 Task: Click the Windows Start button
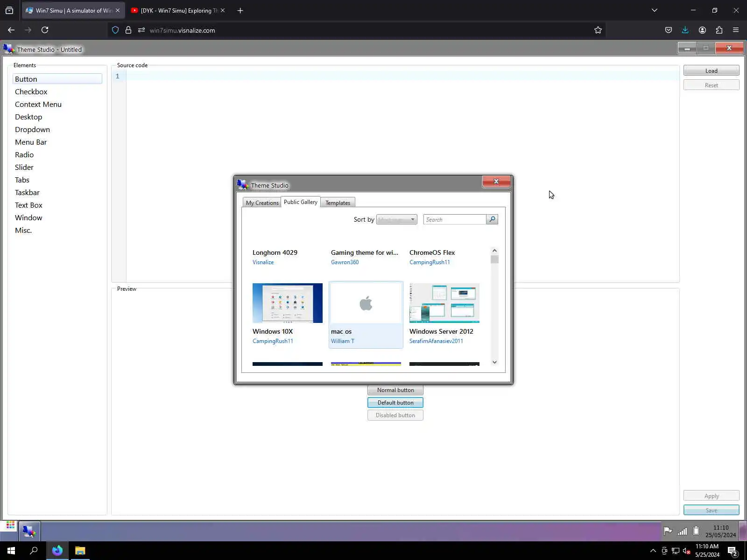pos(11,551)
